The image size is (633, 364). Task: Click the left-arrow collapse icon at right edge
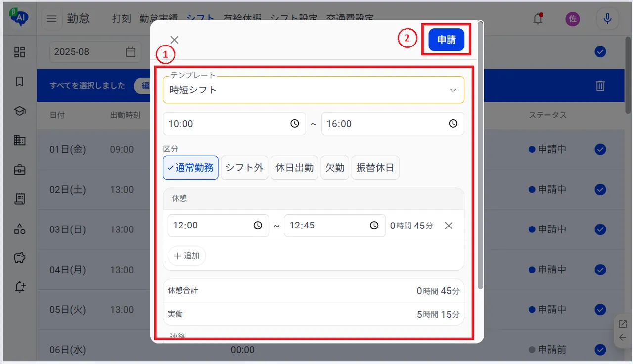point(623,338)
